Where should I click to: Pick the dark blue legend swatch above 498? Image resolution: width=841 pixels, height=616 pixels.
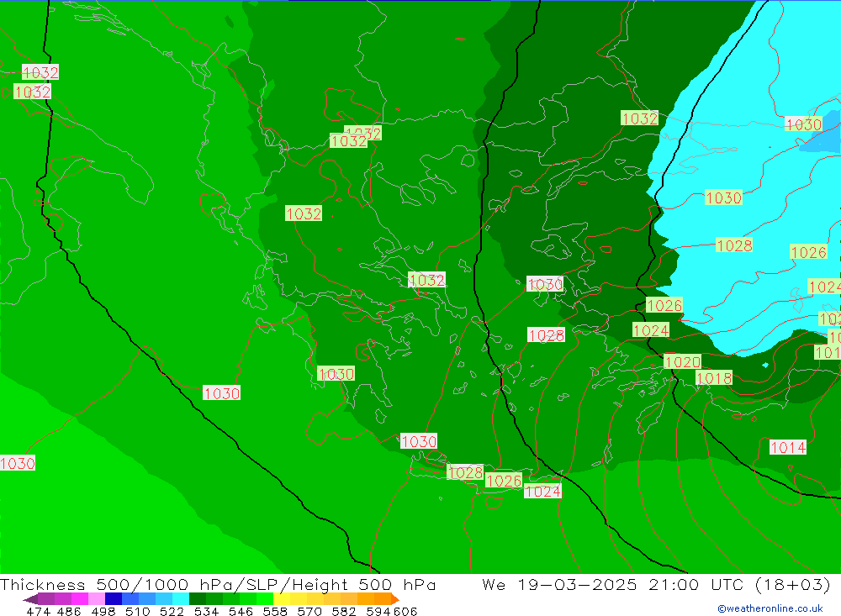pyautogui.click(x=114, y=599)
